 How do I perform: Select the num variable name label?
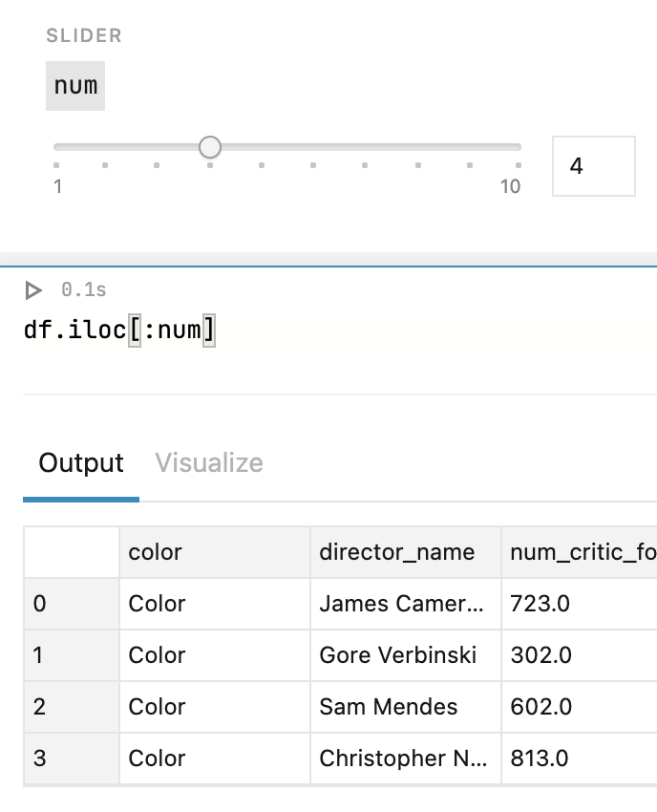75,86
